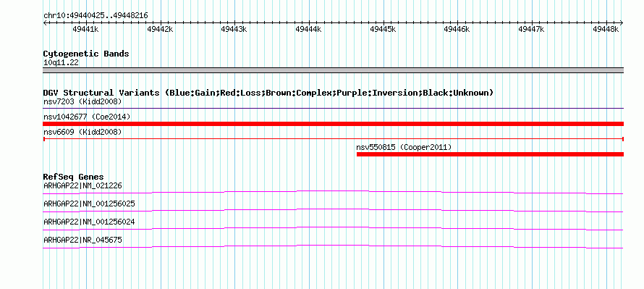Image resolution: width=644 pixels, height=289 pixels.
Task: Click the right arrow end of the ruler
Action: 622,22
